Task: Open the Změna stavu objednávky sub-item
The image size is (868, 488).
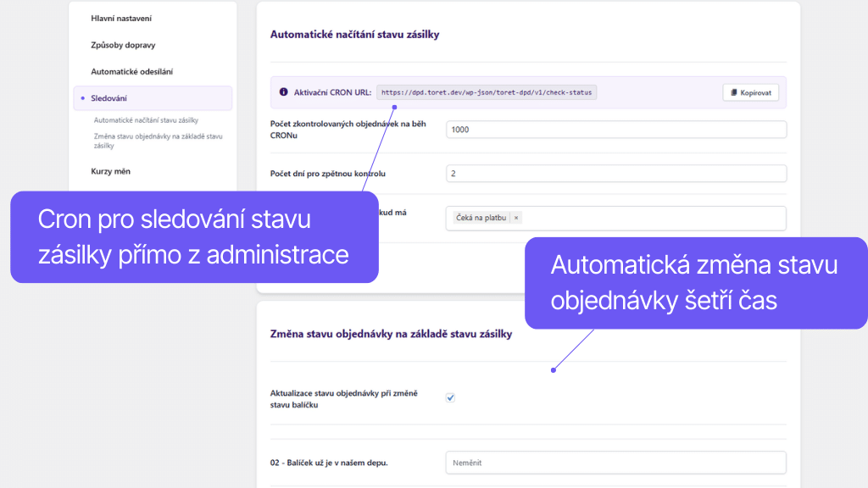Action: click(x=158, y=141)
